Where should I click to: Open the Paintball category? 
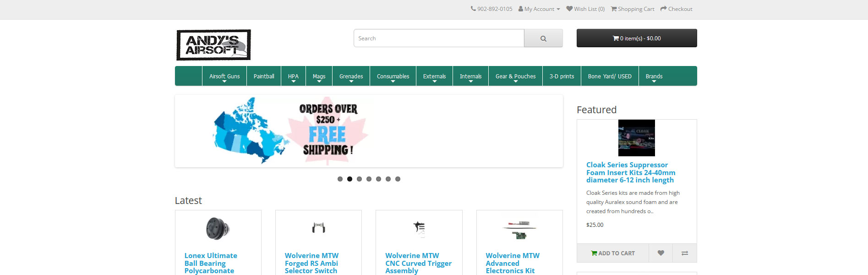(264, 76)
